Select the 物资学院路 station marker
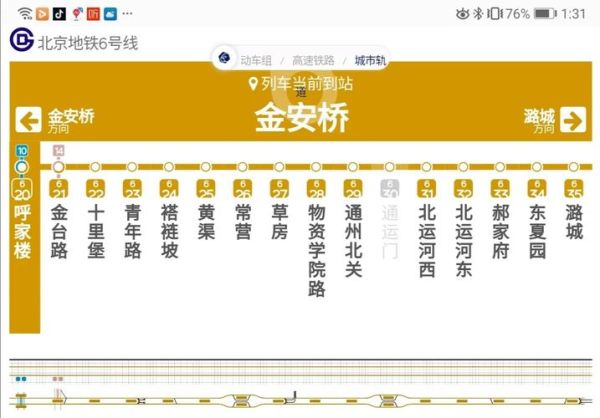 click(316, 167)
